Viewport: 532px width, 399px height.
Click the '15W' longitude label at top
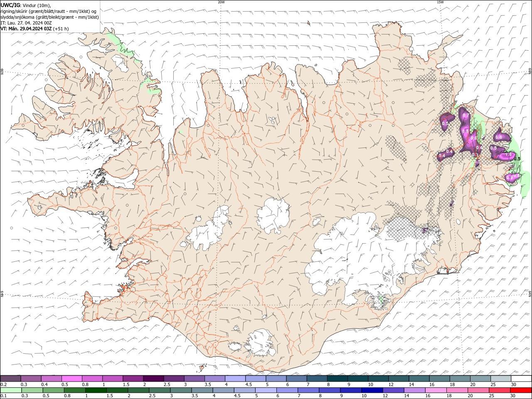click(440, 2)
